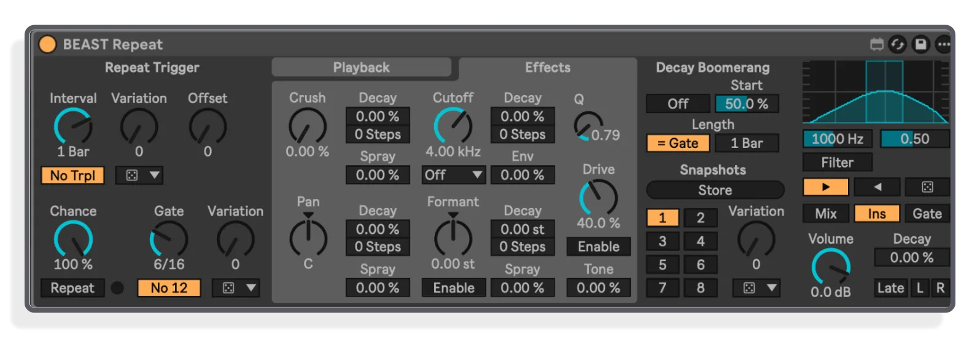Adjust the Chance knob
The width and height of the screenshot is (980, 337).
click(x=73, y=239)
